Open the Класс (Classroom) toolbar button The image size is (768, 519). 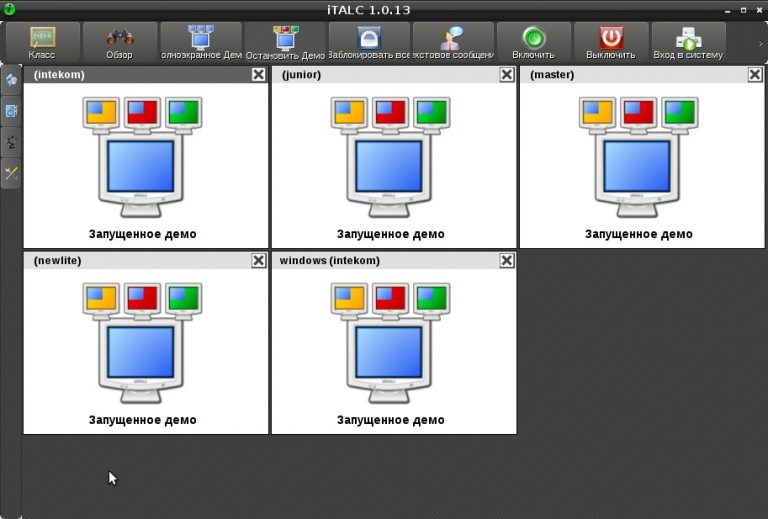click(x=43, y=42)
